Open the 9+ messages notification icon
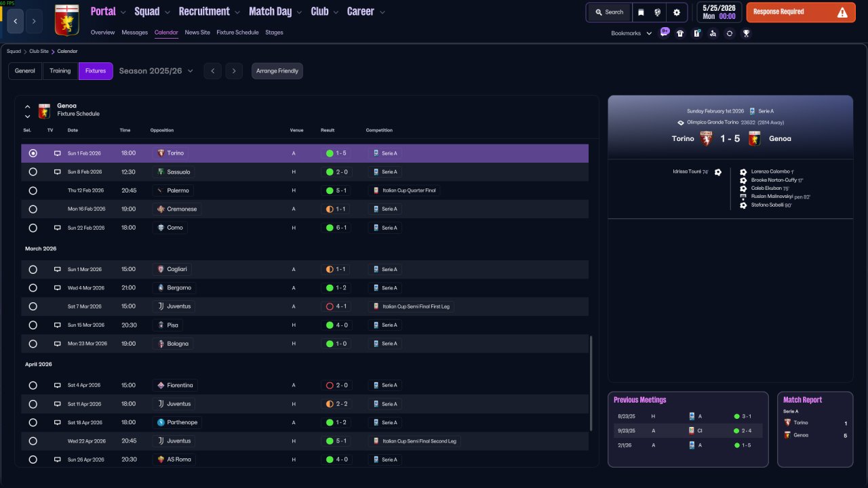 point(664,33)
